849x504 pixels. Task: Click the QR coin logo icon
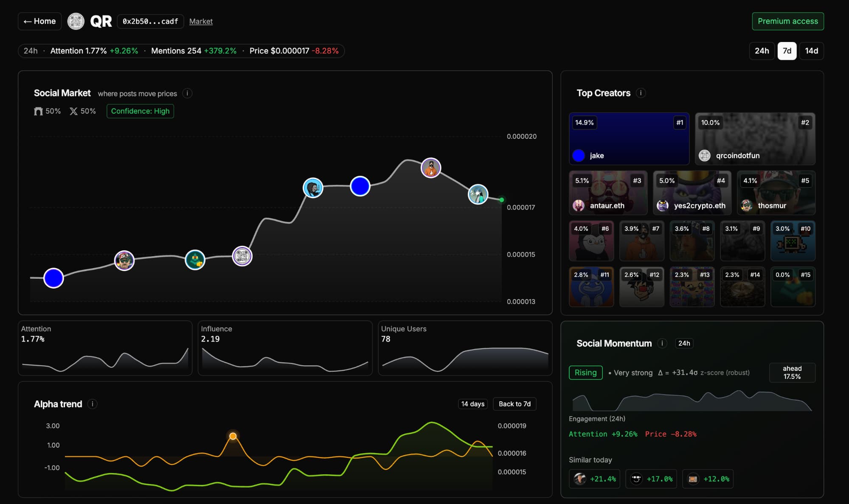(76, 21)
